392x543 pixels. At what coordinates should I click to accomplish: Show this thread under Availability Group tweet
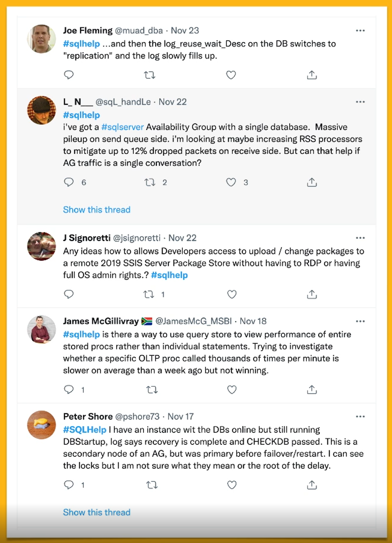pyautogui.click(x=97, y=209)
